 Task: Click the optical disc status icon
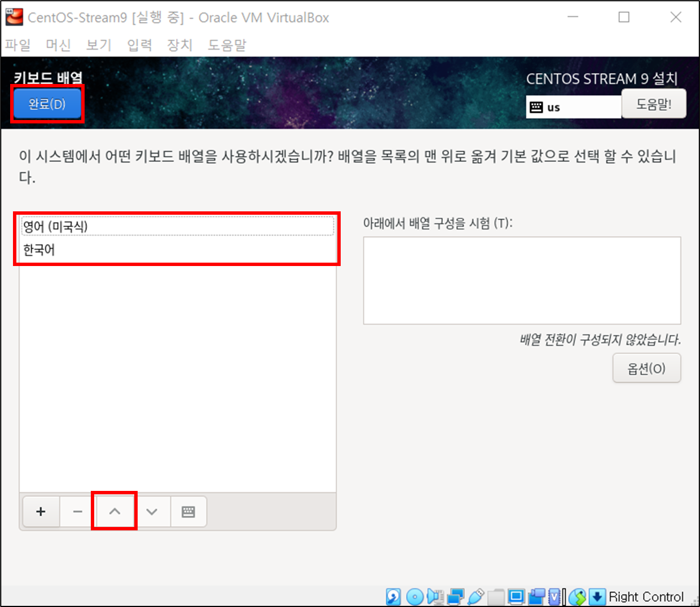click(415, 596)
